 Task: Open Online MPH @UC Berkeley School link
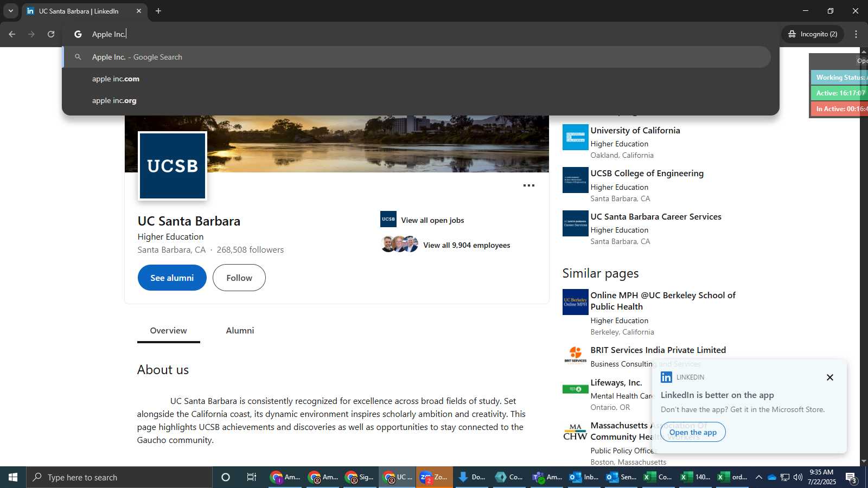[663, 301]
